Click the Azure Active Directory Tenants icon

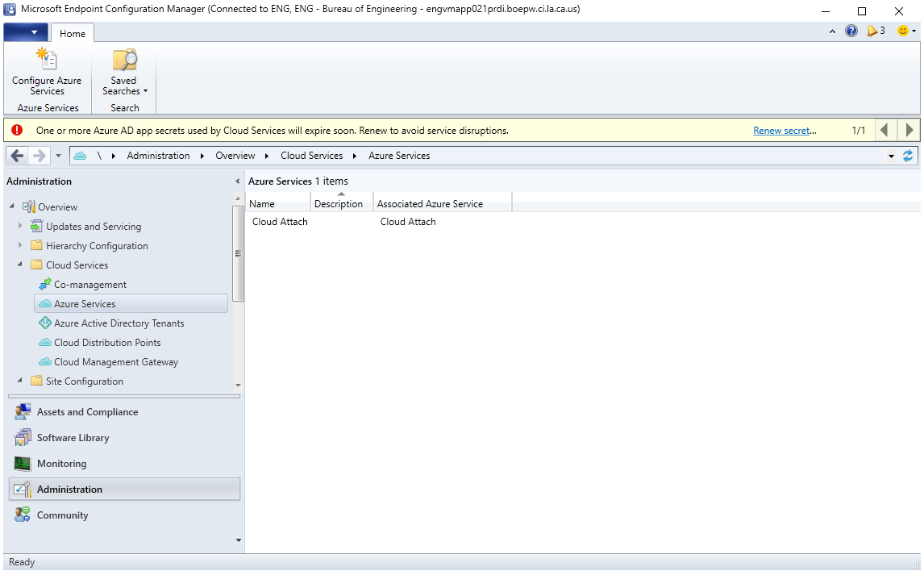pos(45,323)
